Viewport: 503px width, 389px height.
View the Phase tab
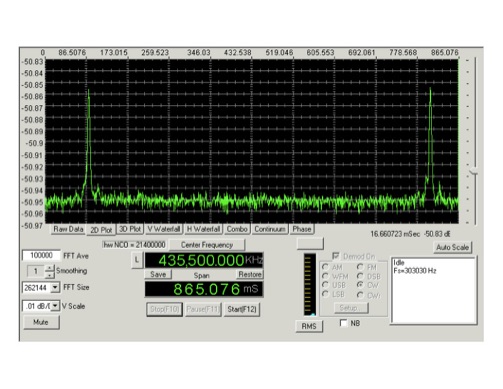(x=302, y=229)
